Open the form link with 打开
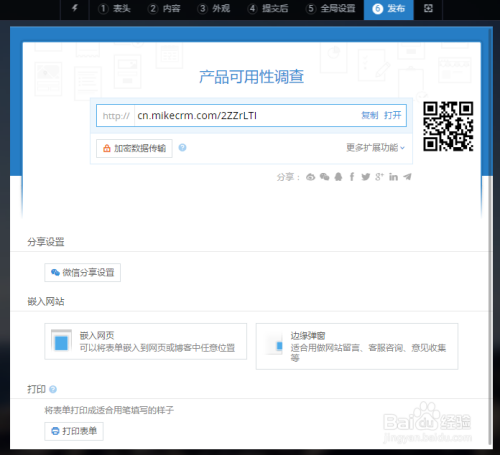The width and height of the screenshot is (500, 455). point(393,115)
